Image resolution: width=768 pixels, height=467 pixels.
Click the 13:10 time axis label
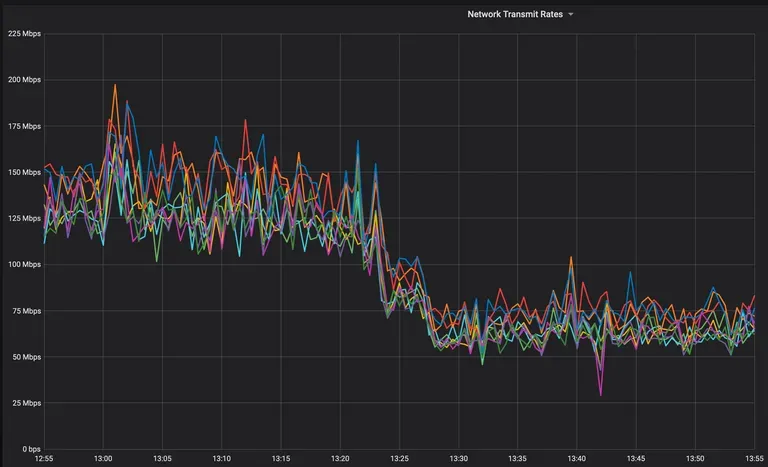[221, 459]
